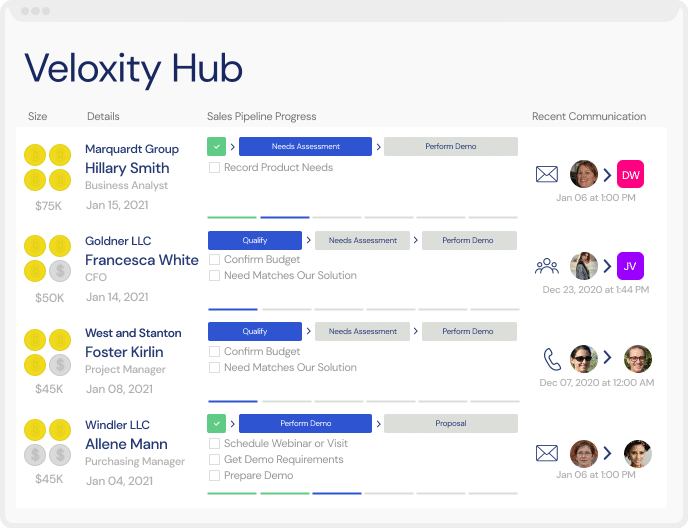The height and width of the screenshot is (528, 688).
Task: Click 'Purchasing Manager' job title
Action: pos(135,462)
